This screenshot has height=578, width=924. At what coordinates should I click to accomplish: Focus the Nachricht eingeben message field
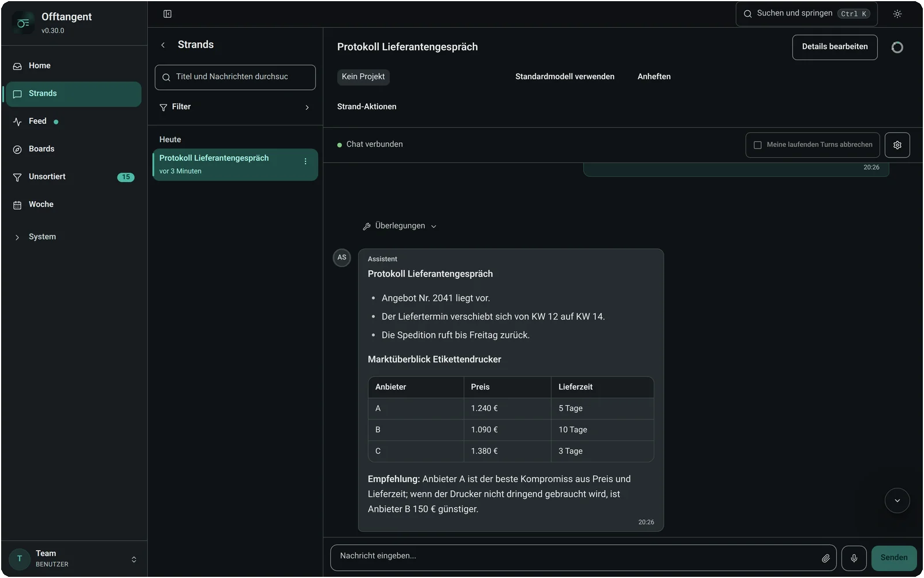pos(577,557)
